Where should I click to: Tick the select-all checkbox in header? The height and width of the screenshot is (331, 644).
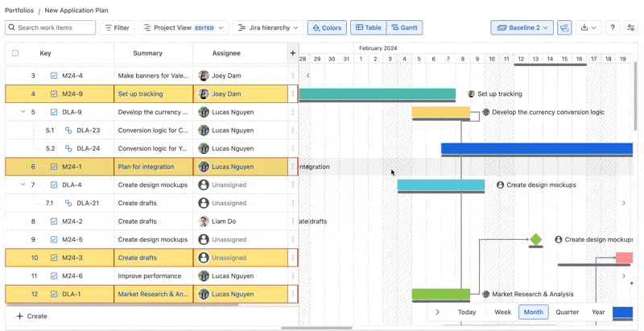pyautogui.click(x=15, y=53)
